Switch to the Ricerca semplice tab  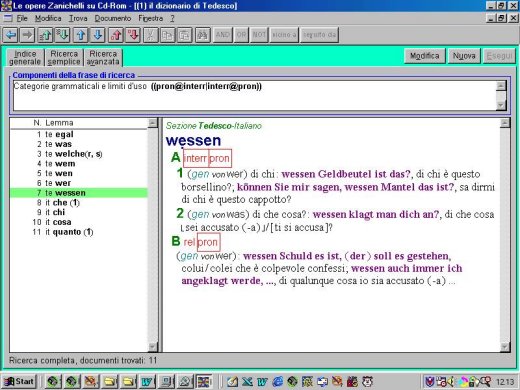[64, 57]
